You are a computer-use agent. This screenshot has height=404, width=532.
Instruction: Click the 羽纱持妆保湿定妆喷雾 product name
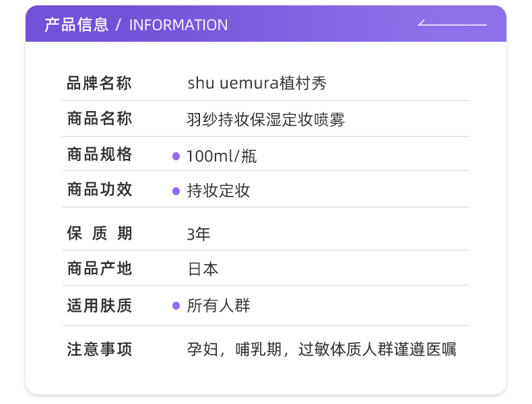[x=265, y=121]
